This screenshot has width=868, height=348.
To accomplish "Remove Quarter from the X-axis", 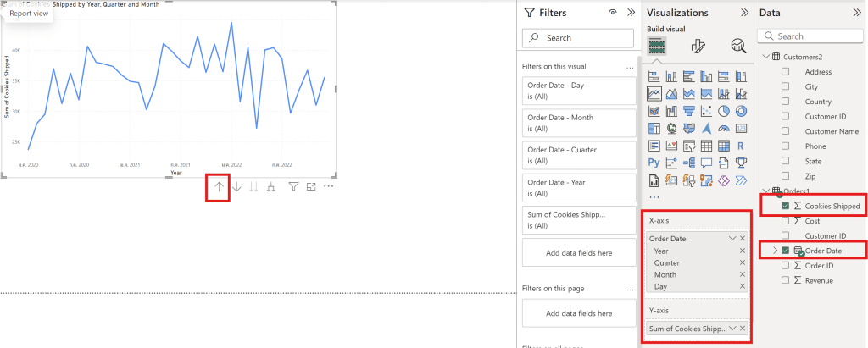I will (x=743, y=263).
